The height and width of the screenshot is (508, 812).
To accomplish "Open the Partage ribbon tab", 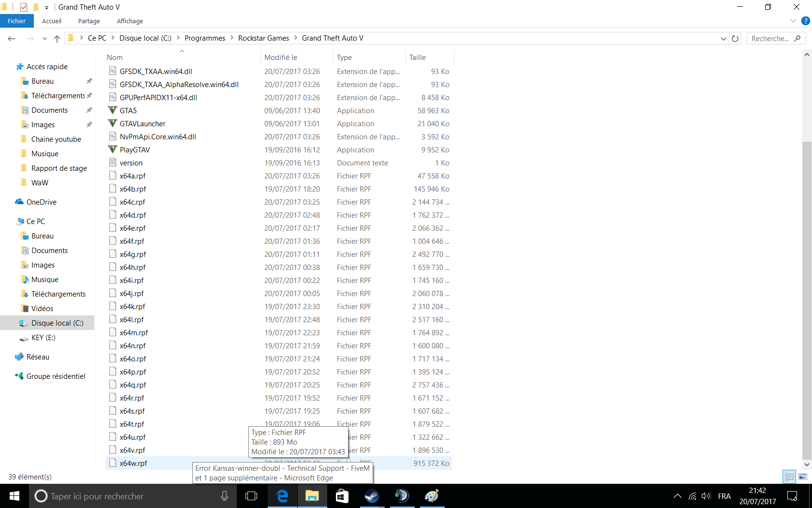I will pos(89,21).
